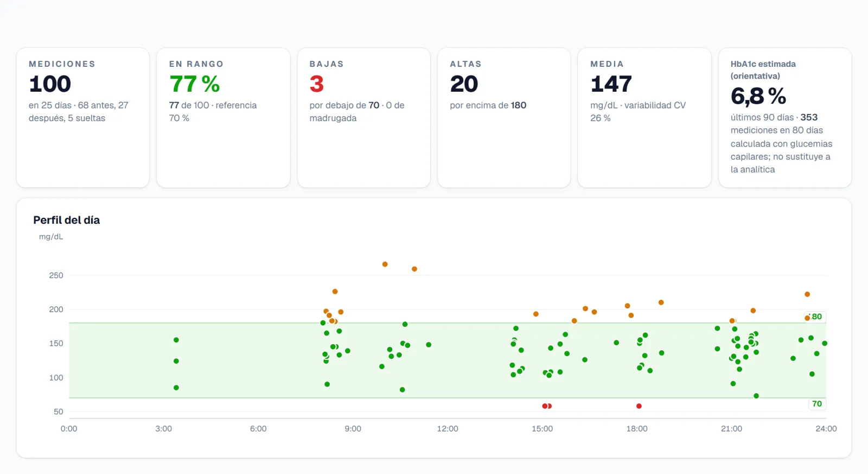The image size is (868, 474).
Task: Select the orange point near 11:00 above 250
Action: pyautogui.click(x=414, y=269)
